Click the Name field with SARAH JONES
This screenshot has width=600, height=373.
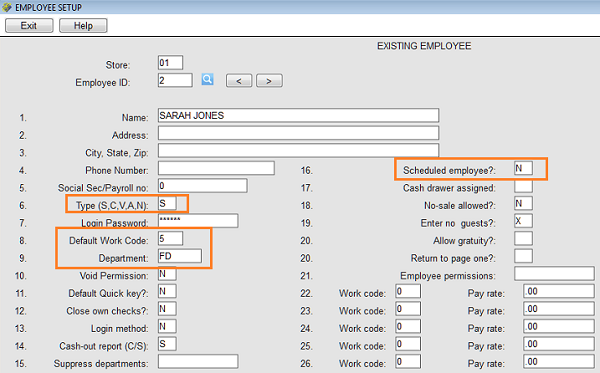298,116
